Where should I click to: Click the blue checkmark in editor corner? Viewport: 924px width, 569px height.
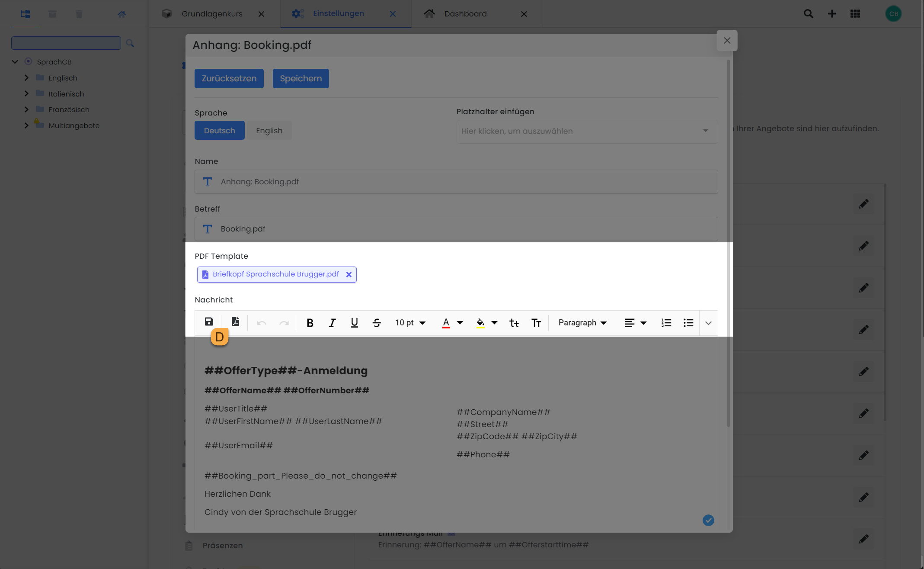pos(708,520)
